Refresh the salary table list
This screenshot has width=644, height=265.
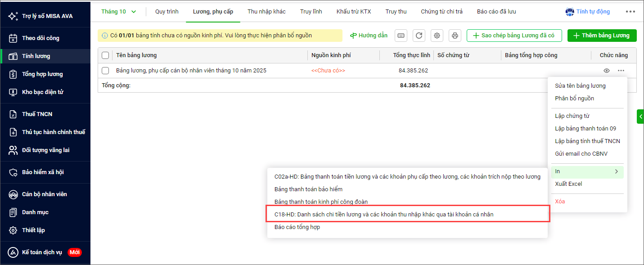[x=419, y=36]
